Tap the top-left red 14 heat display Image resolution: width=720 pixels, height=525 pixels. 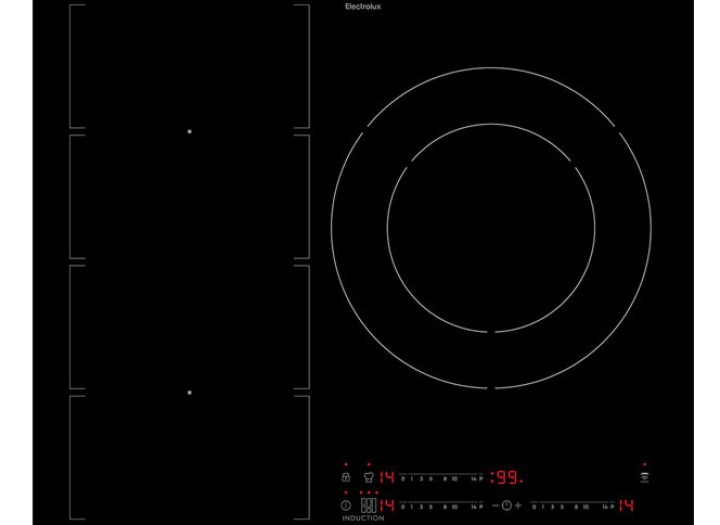(386, 478)
